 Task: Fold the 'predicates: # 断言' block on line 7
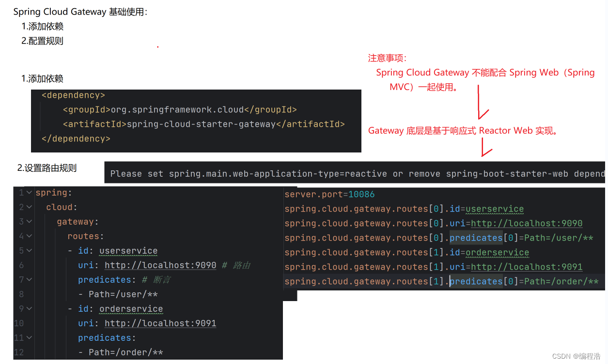pyautogui.click(x=29, y=280)
